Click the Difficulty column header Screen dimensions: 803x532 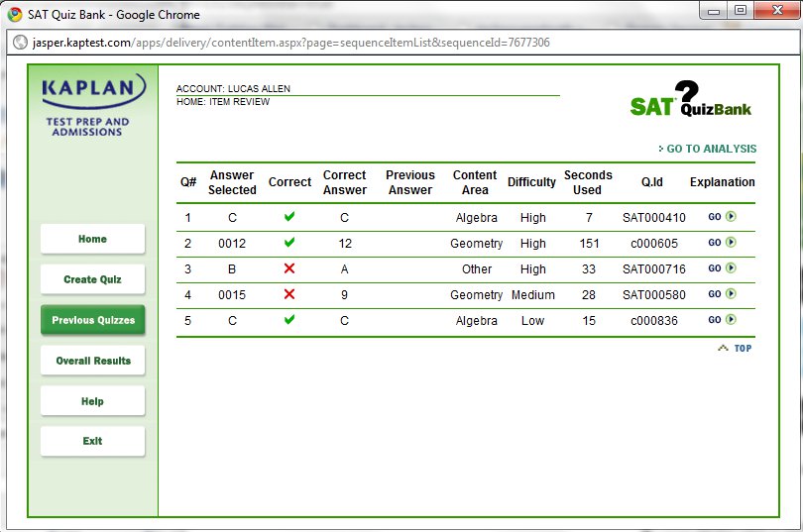pyautogui.click(x=531, y=182)
